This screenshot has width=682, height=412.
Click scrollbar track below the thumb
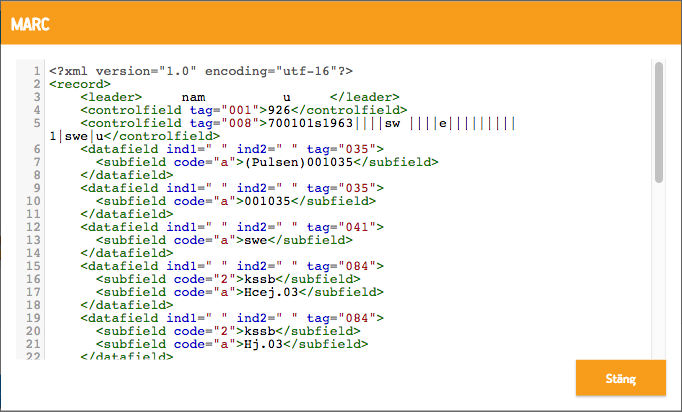(x=659, y=270)
